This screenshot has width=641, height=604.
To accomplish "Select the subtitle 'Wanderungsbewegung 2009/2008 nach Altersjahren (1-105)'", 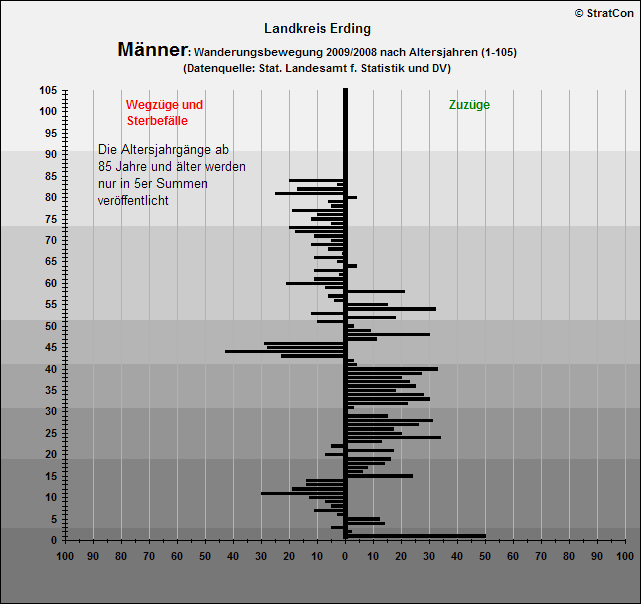I will coord(355,52).
